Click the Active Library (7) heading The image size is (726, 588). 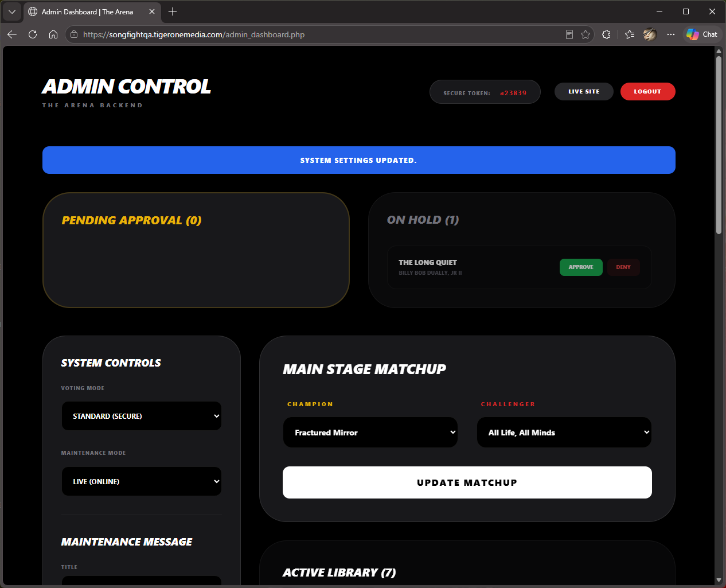tap(339, 573)
